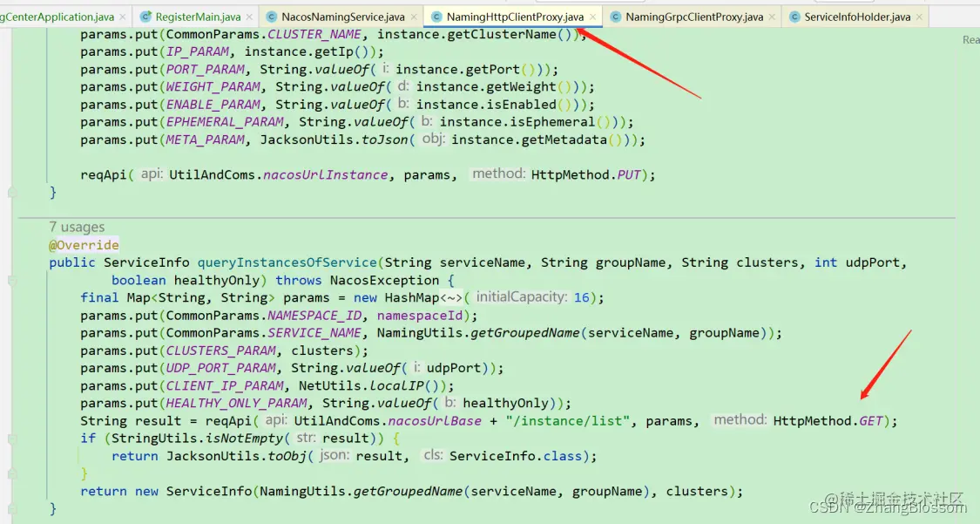Image resolution: width=980 pixels, height=524 pixels.
Task: Click the nacosUrlBase constant
Action: tap(435, 421)
